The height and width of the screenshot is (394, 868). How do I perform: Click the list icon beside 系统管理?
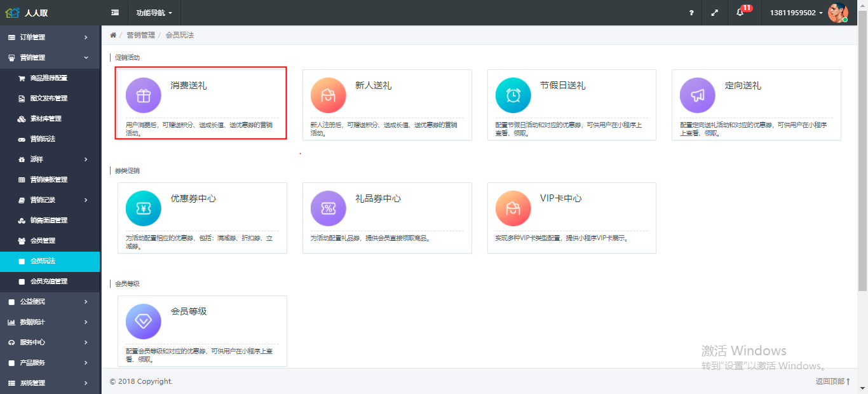pos(11,383)
